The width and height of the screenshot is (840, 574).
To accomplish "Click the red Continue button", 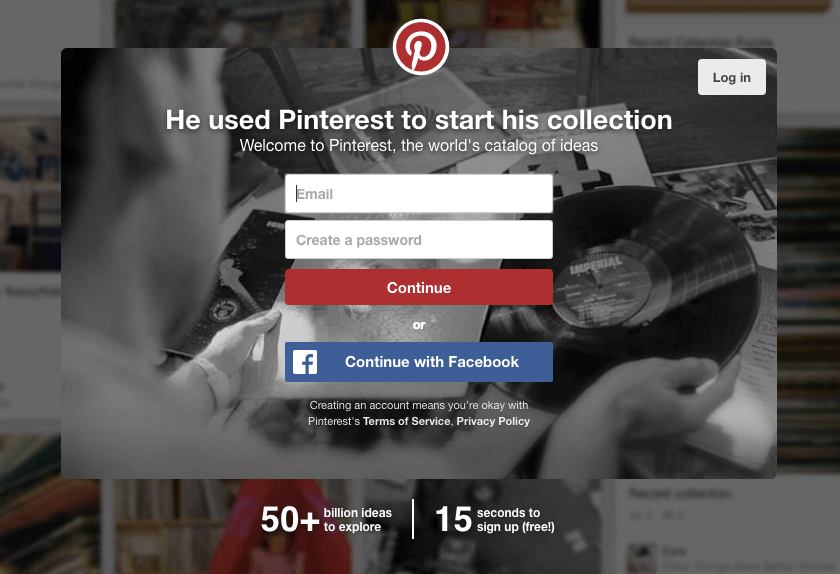I will [418, 287].
